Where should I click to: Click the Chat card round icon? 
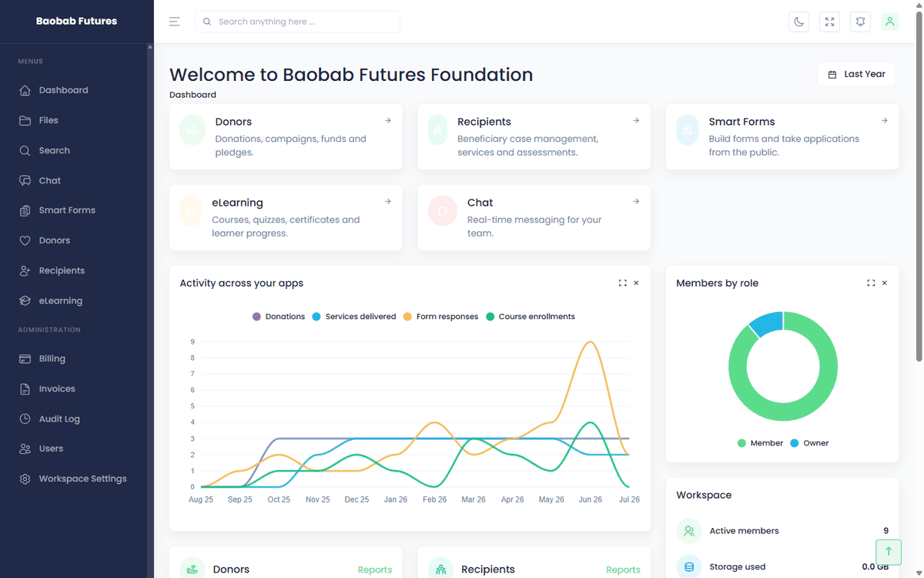point(443,210)
